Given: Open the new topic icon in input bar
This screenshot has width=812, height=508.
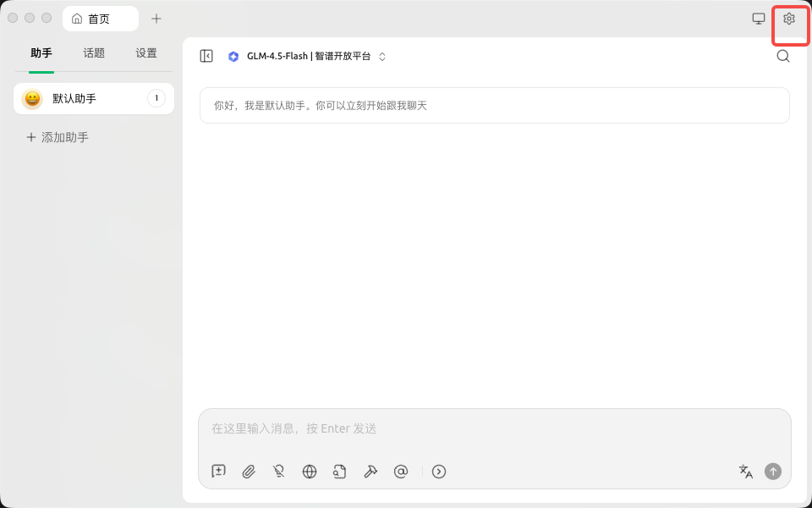Looking at the screenshot, I should 218,472.
